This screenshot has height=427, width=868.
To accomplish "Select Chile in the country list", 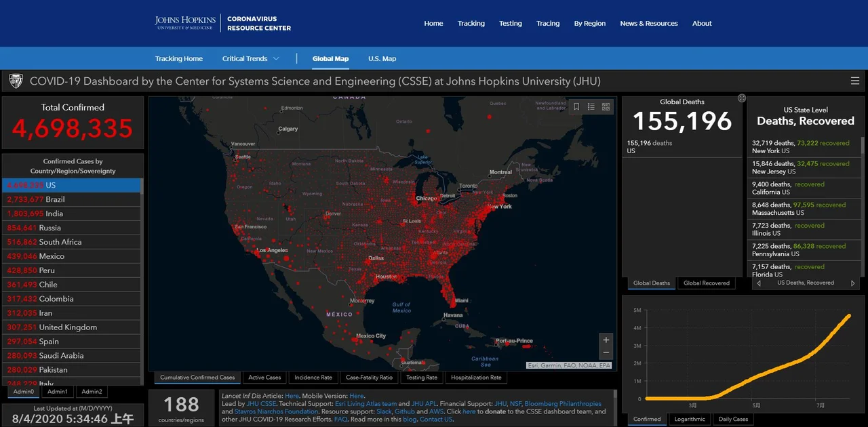I will pyautogui.click(x=72, y=285).
